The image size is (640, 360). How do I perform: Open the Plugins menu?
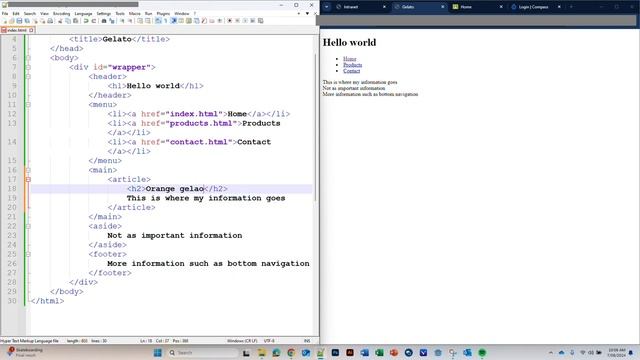point(163,13)
